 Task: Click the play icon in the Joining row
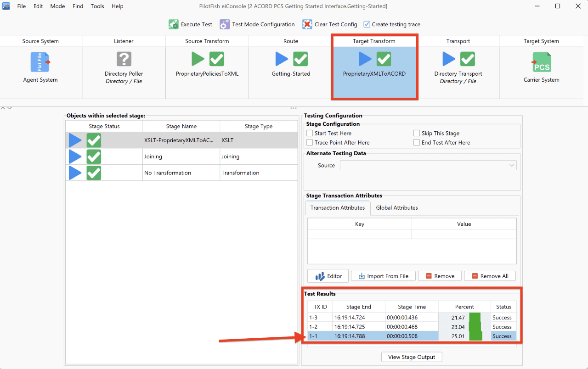point(75,157)
